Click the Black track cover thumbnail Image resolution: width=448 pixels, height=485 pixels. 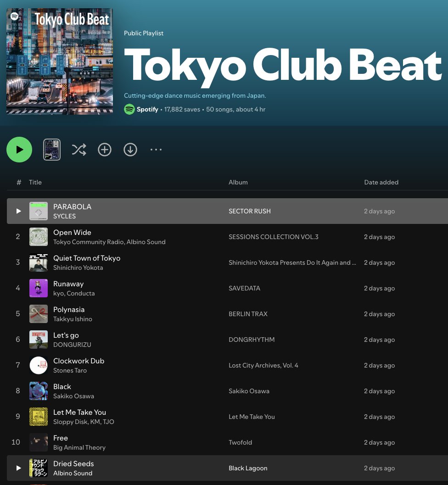39,390
